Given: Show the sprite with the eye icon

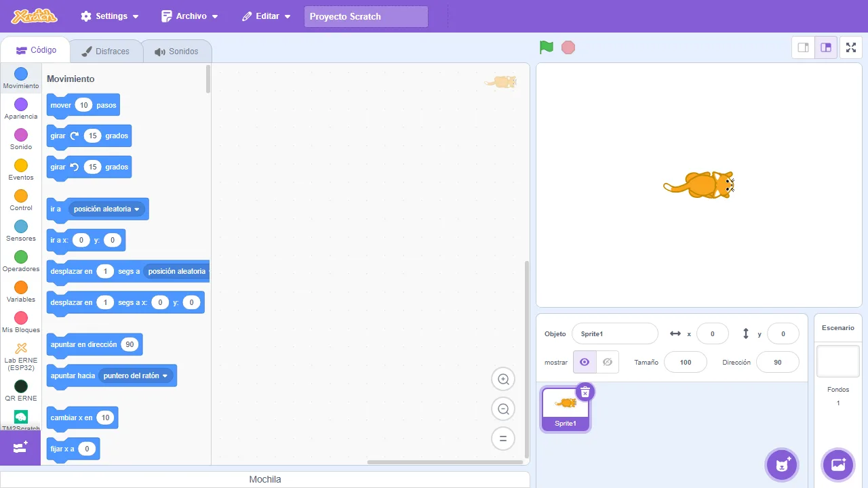Looking at the screenshot, I should point(585,362).
